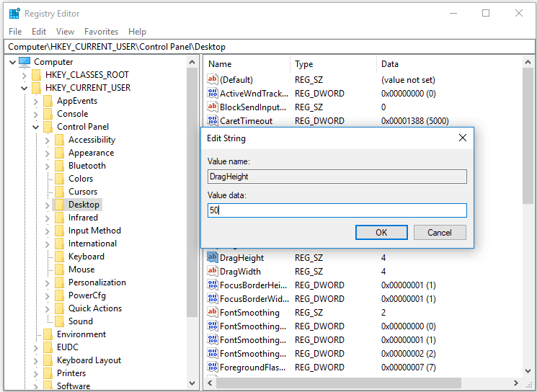This screenshot has height=392, width=537.
Task: Click the Accessibility folder icon
Action: pos(59,140)
